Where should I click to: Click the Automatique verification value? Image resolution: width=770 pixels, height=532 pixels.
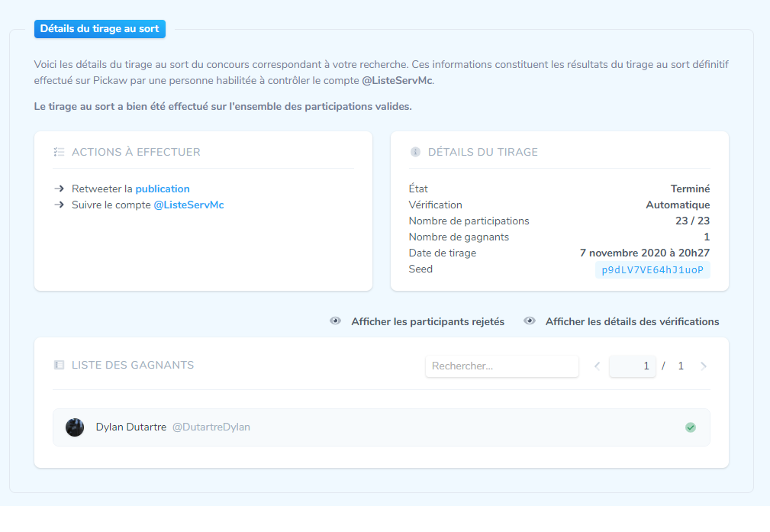(678, 205)
